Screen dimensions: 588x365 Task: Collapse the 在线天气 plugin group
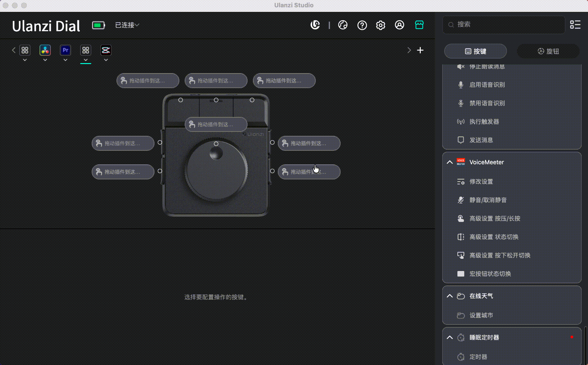[450, 296]
